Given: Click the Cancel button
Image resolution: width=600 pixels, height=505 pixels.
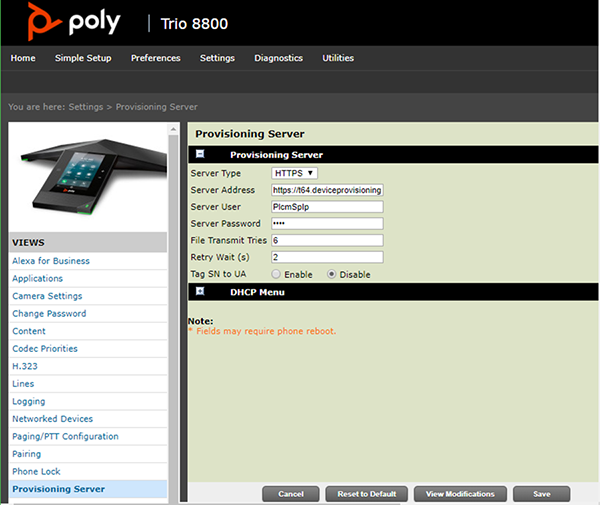Looking at the screenshot, I should point(291,494).
